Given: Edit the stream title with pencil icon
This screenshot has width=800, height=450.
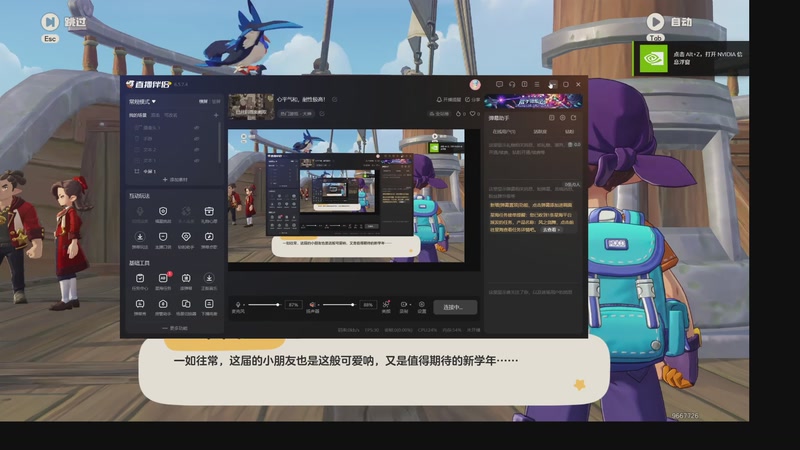Looking at the screenshot, I should [335, 99].
